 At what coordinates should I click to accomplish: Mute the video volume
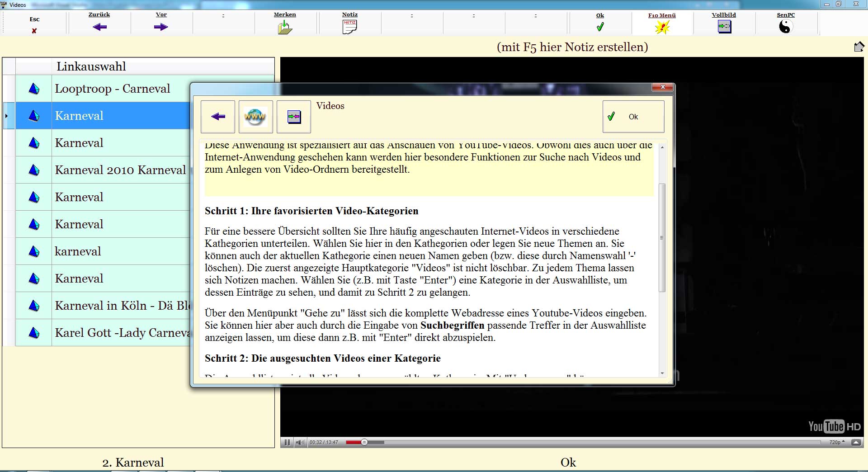click(x=299, y=442)
